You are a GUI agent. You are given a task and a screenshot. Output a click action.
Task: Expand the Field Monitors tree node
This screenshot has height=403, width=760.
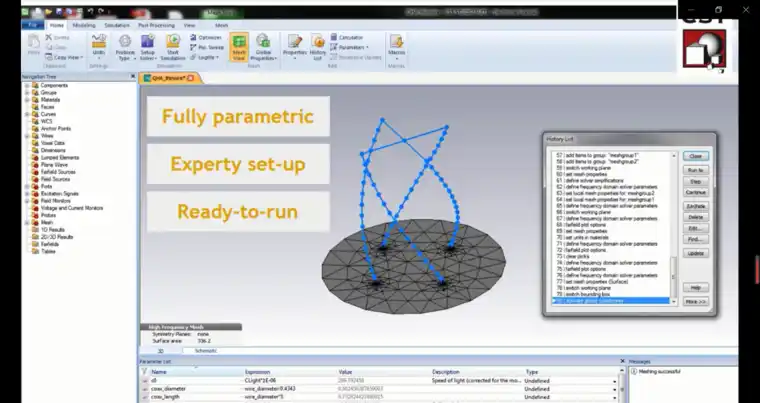27,201
